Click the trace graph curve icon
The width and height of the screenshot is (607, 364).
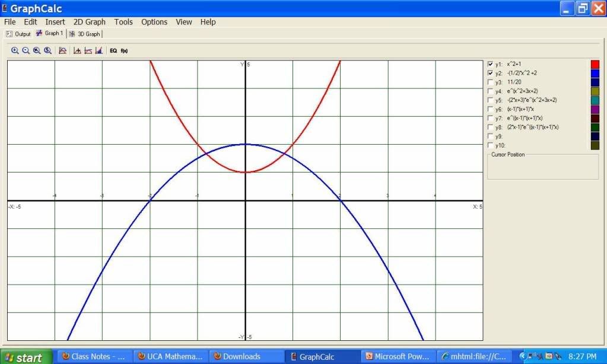[62, 50]
